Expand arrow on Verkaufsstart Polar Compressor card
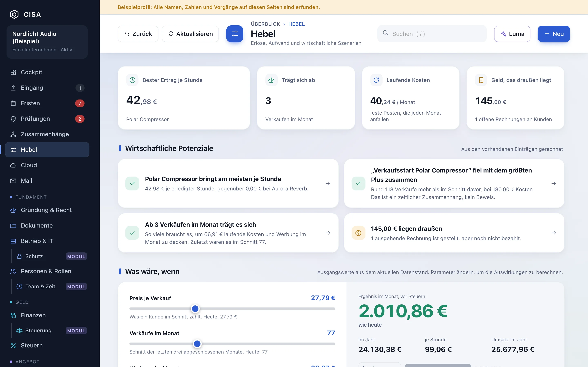588x367 pixels. click(x=554, y=183)
